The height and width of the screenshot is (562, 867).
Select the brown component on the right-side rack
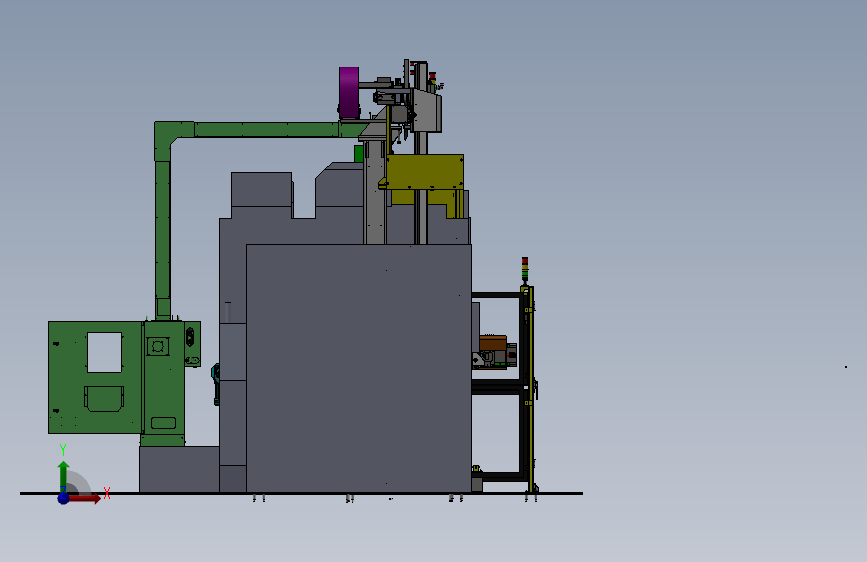[x=493, y=342]
